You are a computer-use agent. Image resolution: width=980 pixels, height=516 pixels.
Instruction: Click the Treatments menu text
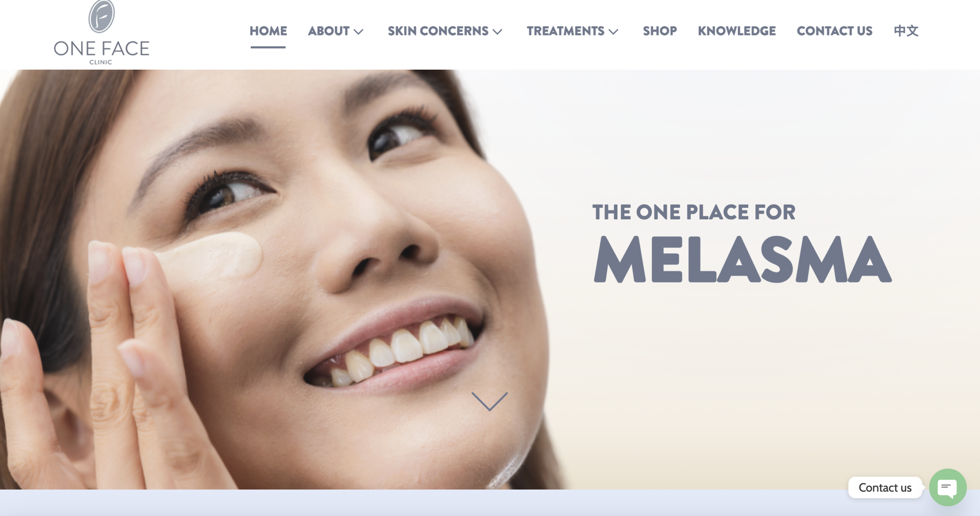click(565, 31)
